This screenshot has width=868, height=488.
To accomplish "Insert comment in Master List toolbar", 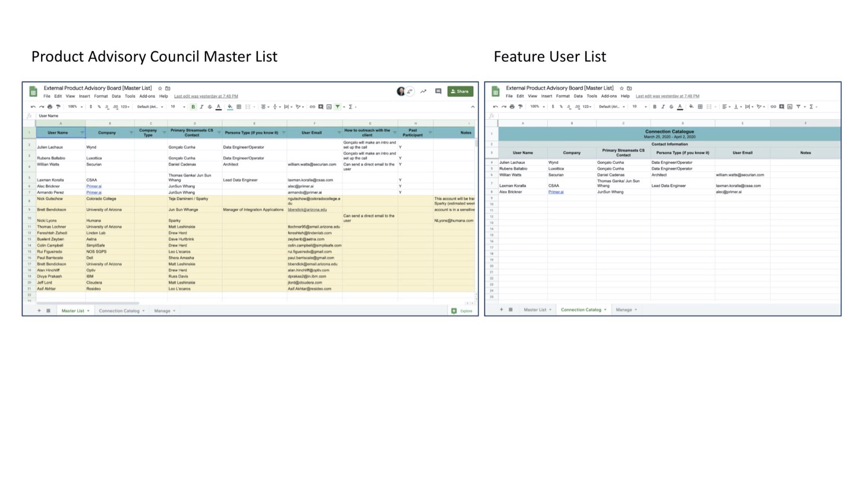I will (x=321, y=107).
